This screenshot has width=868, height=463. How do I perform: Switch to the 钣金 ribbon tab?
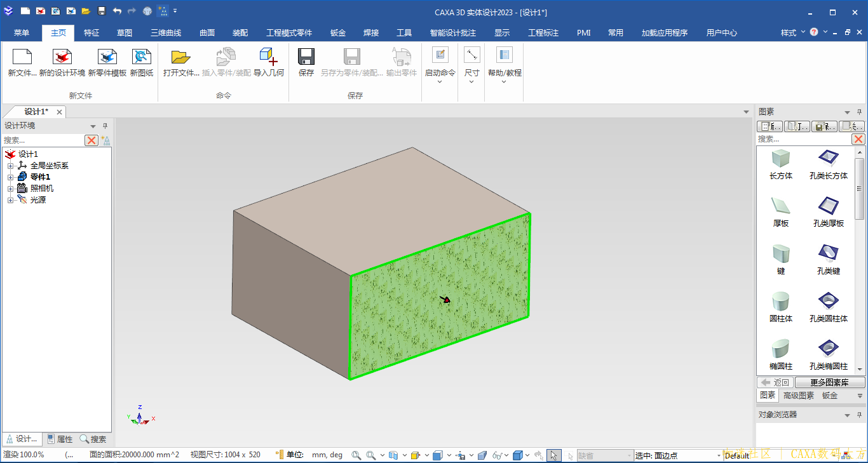[338, 33]
